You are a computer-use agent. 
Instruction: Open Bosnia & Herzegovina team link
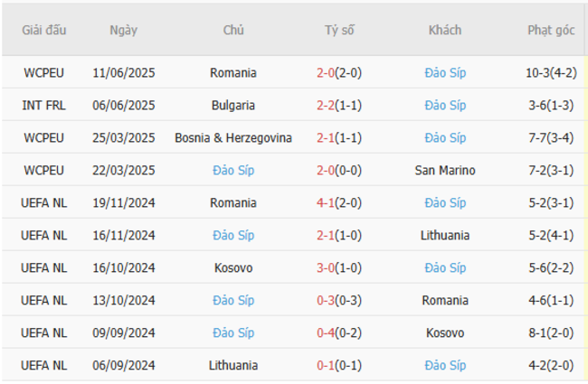(x=233, y=138)
